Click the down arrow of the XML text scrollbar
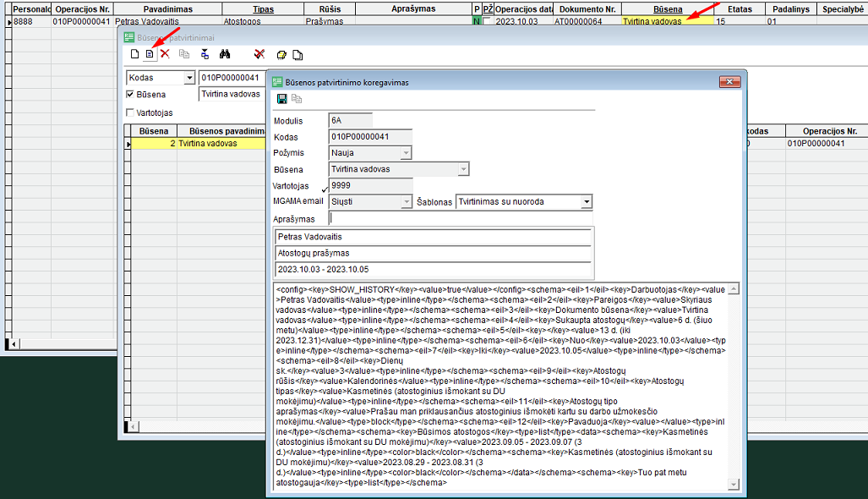 point(733,484)
